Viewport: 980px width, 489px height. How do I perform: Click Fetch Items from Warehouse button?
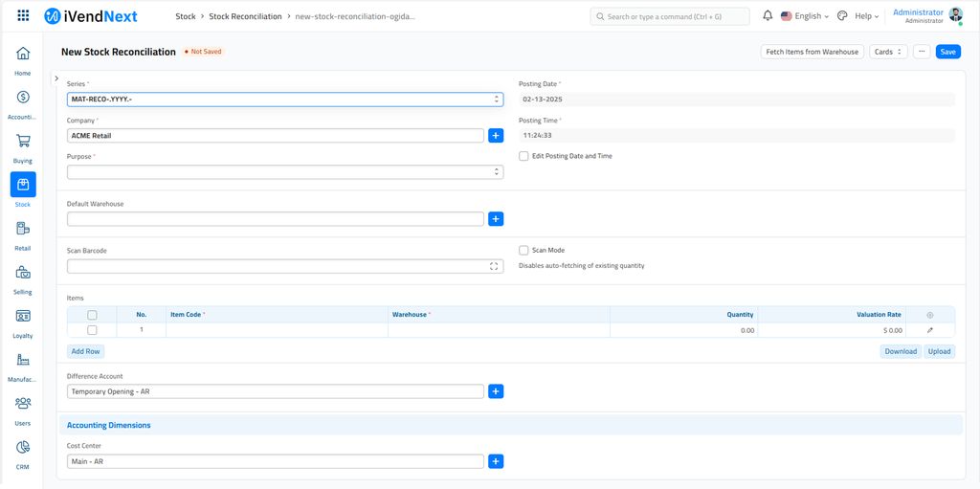[x=812, y=52]
